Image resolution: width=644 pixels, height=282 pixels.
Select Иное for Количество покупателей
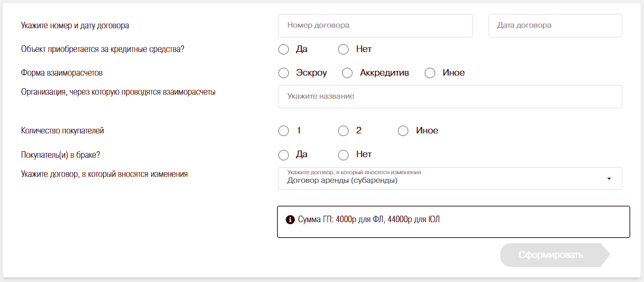[x=403, y=131]
